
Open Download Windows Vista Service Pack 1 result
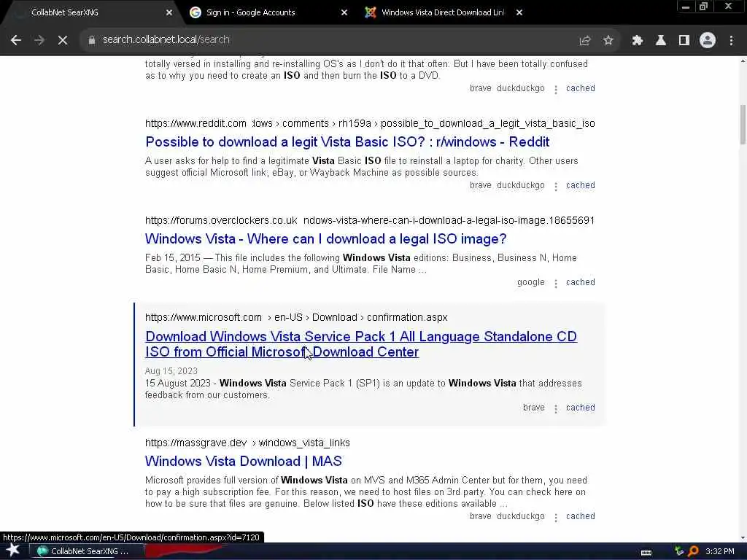tap(360, 344)
